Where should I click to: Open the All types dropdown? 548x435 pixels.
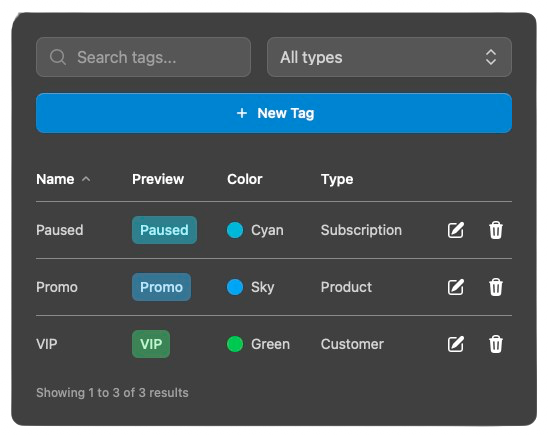pyautogui.click(x=389, y=57)
